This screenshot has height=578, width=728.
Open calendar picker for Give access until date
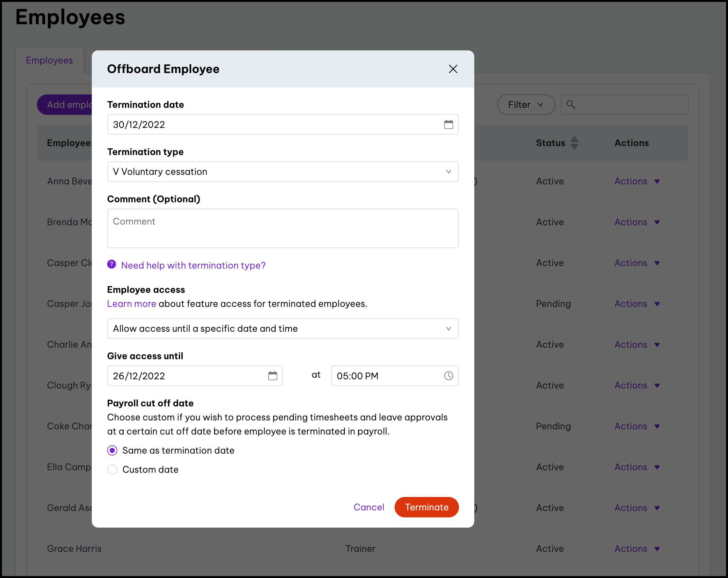click(273, 375)
